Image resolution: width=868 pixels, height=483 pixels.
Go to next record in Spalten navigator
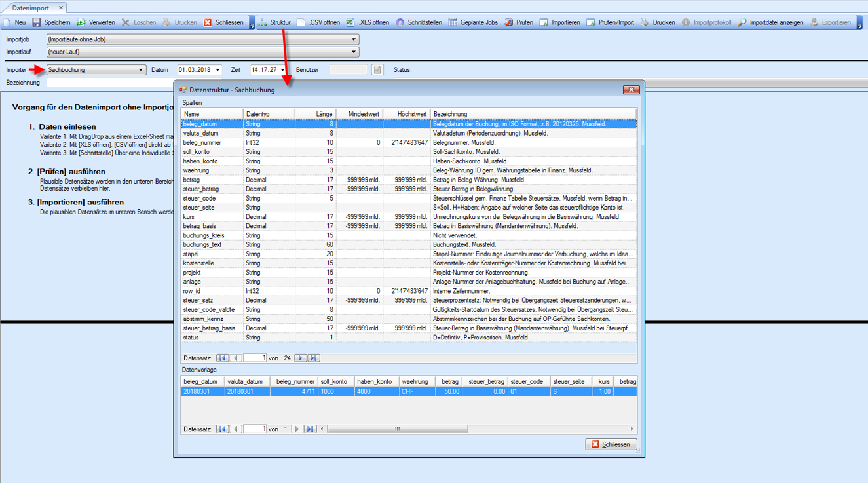(x=300, y=358)
